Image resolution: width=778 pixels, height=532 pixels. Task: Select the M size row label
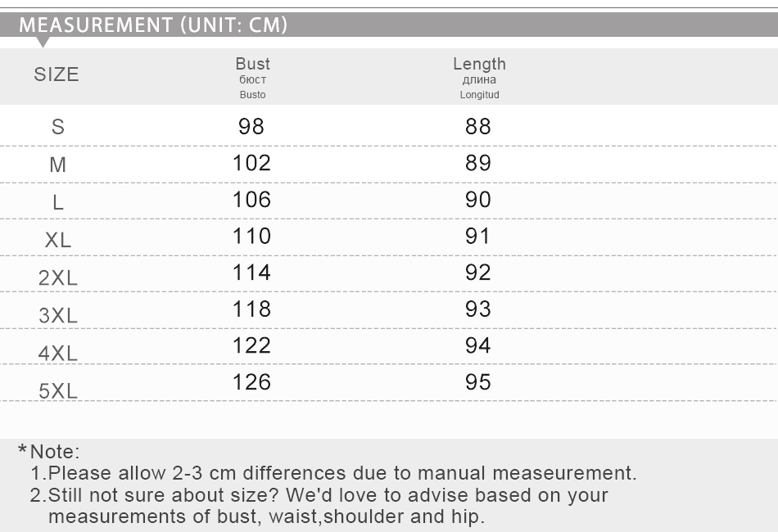point(58,165)
